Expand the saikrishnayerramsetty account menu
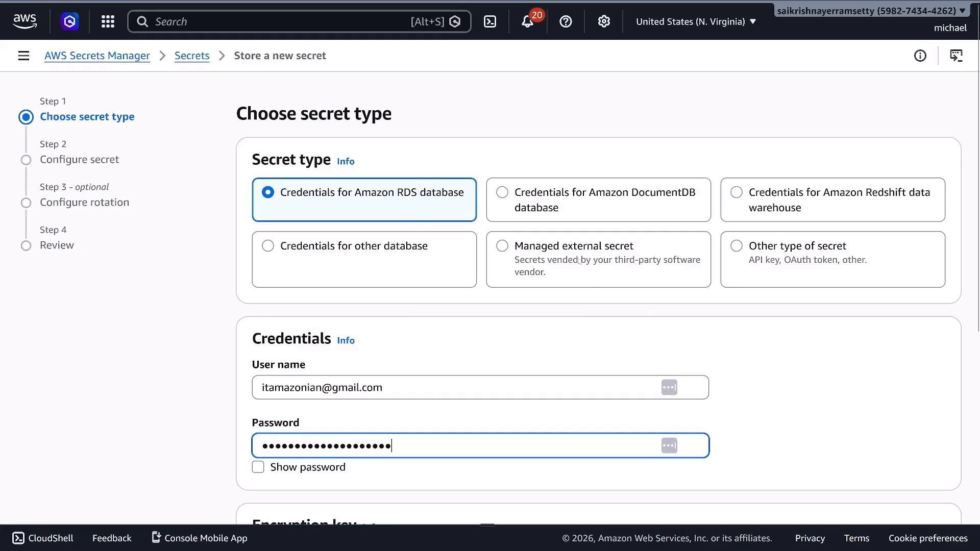The height and width of the screenshot is (551, 980). pyautogui.click(x=871, y=11)
